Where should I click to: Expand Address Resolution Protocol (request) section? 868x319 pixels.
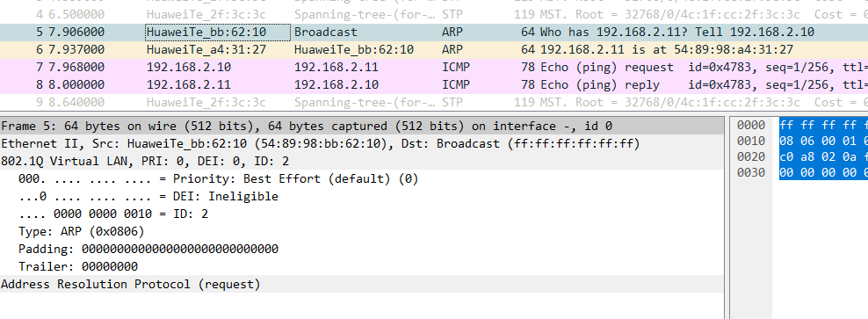coord(361,284)
